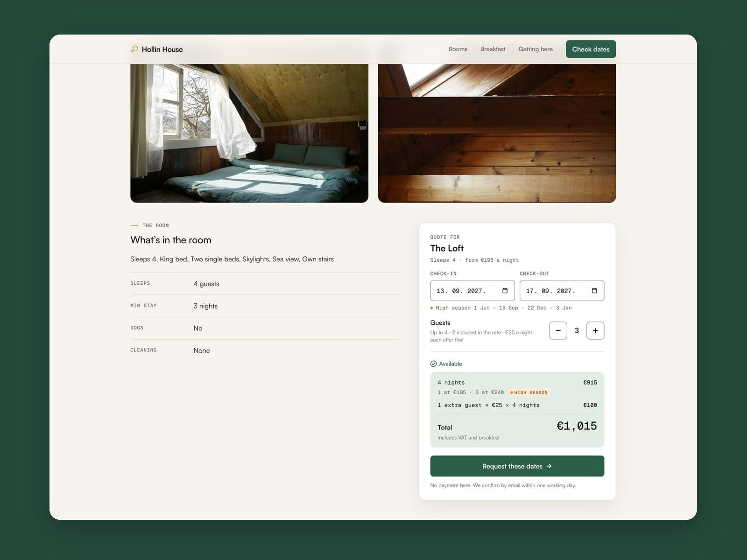Click the "No payment here" confirmation note
Viewport: 747px width, 560px height.
(x=503, y=485)
